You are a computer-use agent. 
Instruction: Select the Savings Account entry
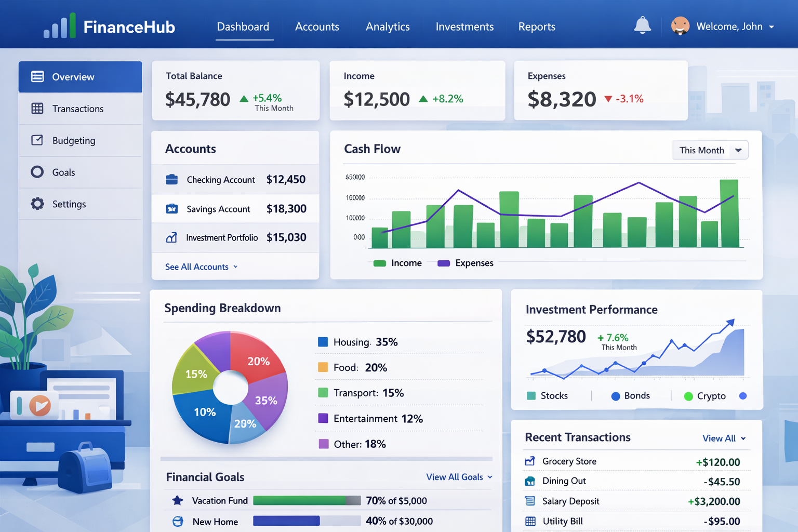[218, 208]
